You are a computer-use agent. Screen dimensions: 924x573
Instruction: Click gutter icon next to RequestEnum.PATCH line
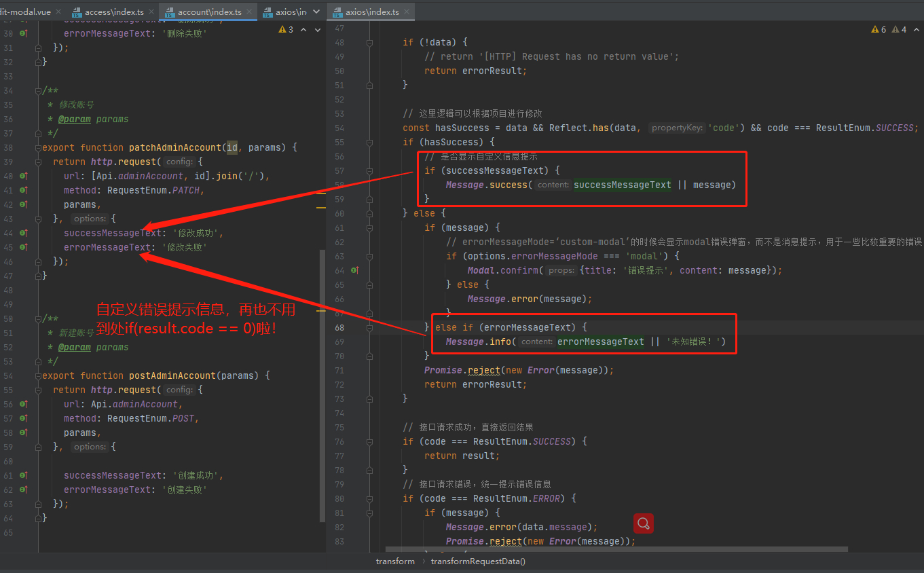click(x=24, y=190)
